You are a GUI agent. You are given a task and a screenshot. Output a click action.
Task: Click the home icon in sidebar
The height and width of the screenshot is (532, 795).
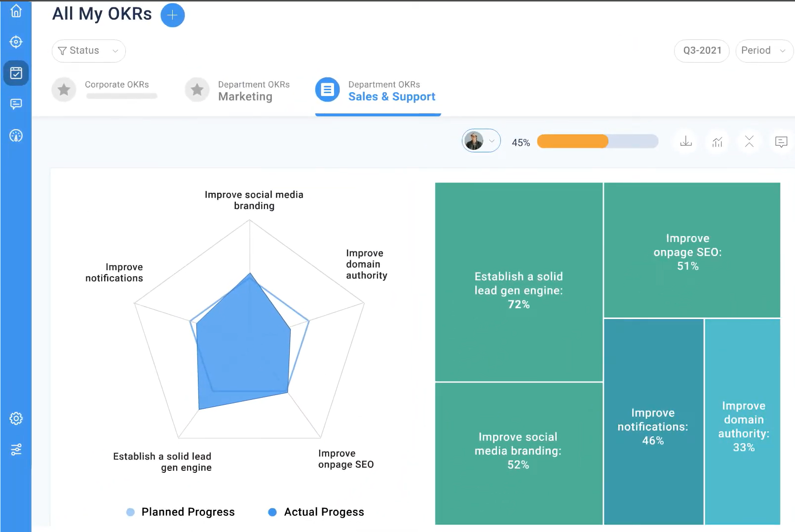[x=16, y=11]
